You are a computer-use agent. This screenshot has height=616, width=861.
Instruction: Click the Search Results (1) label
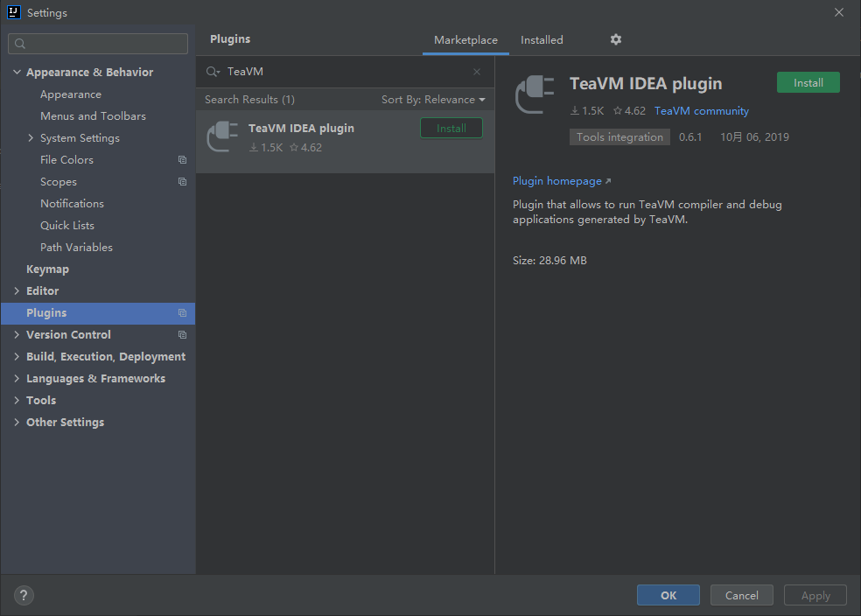click(250, 100)
